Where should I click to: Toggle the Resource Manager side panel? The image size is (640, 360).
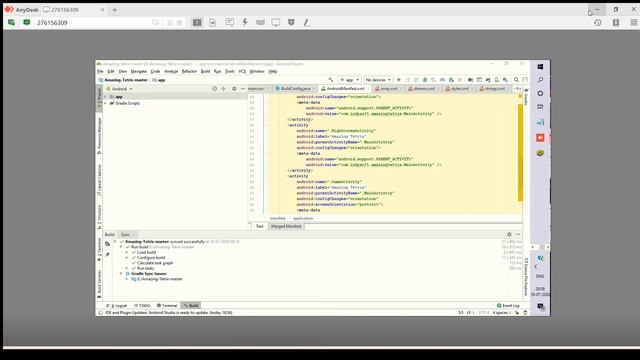[x=99, y=136]
